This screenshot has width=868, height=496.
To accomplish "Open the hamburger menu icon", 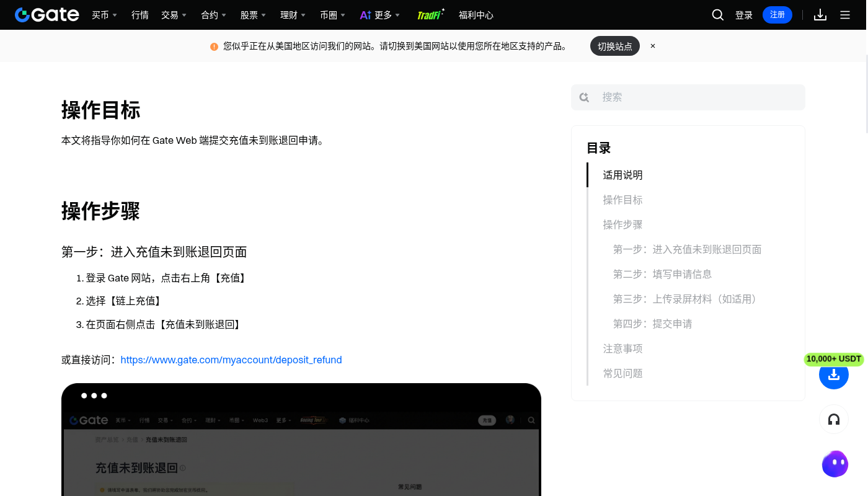I will (x=845, y=15).
